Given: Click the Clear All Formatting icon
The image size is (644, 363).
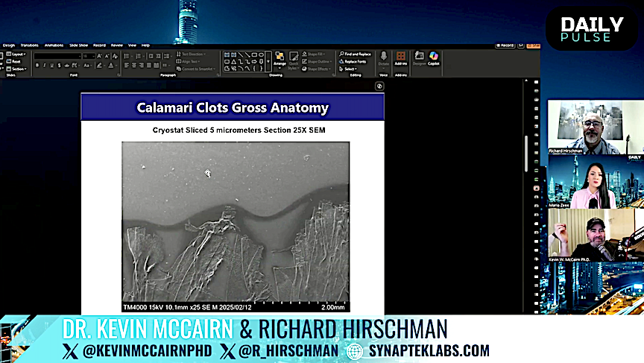Looking at the screenshot, I should 114,56.
